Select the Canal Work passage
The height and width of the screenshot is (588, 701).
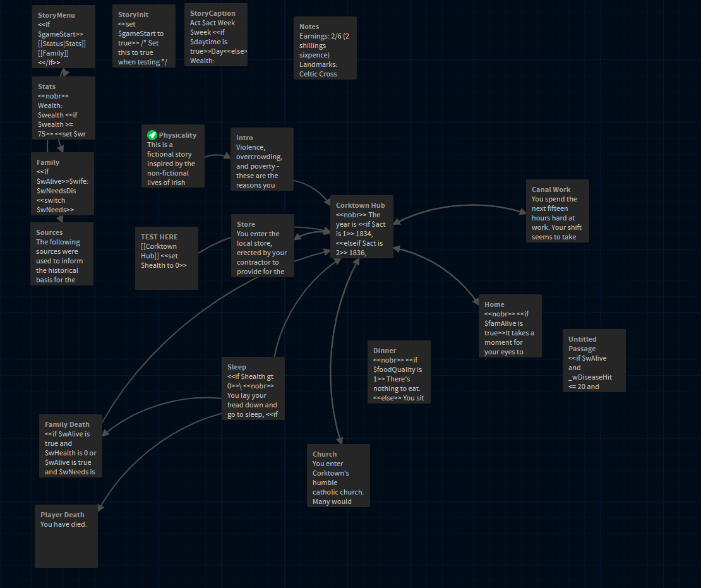558,211
